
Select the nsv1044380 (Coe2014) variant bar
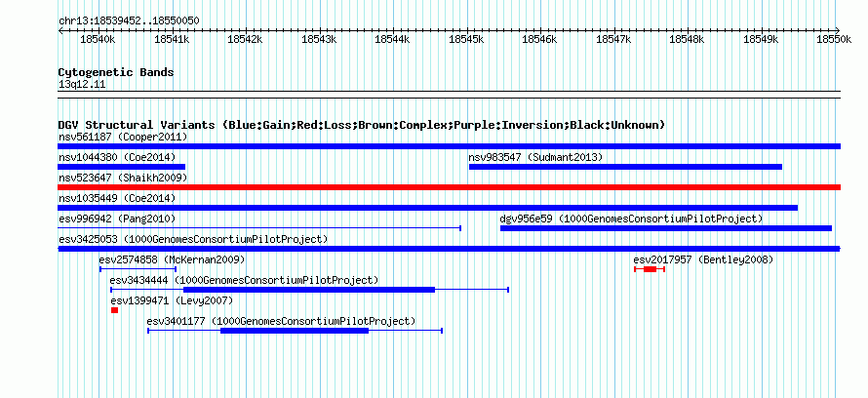pyautogui.click(x=122, y=167)
